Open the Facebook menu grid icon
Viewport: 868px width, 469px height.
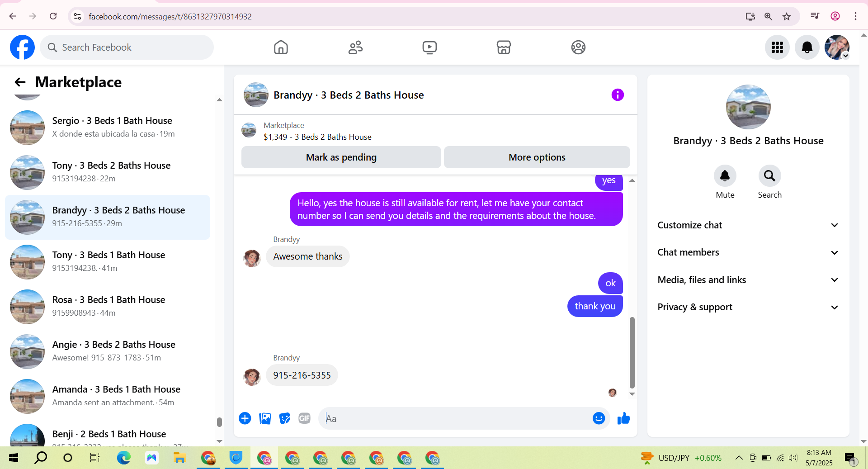click(x=777, y=47)
